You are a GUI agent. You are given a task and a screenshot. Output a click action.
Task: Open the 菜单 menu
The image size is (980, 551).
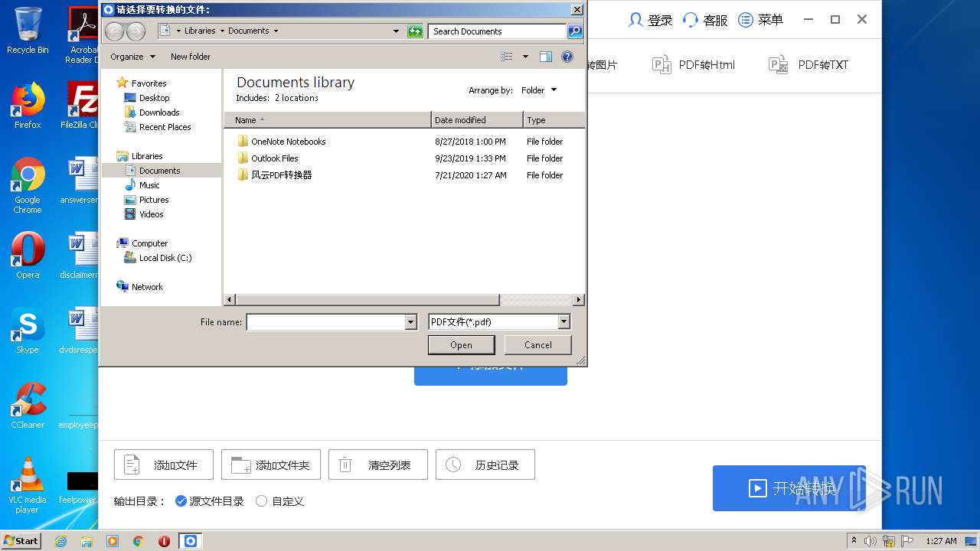coord(760,20)
